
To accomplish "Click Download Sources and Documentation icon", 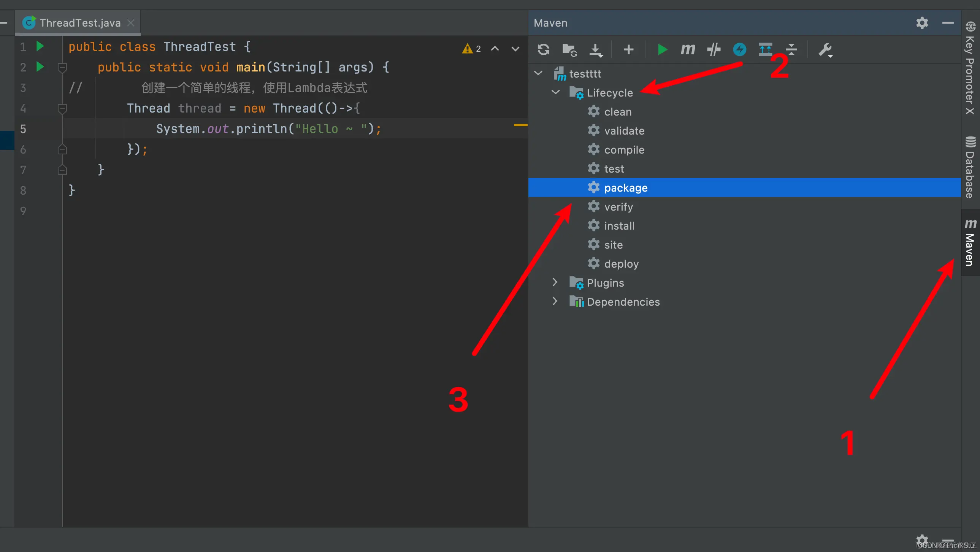I will click(x=596, y=49).
